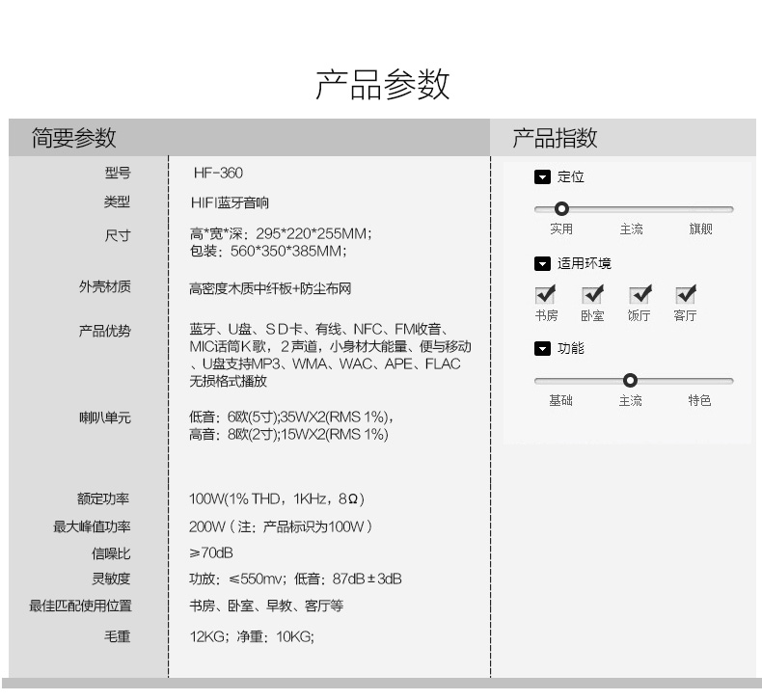
Task: Select the 额定功率 row label
Action: 103,499
